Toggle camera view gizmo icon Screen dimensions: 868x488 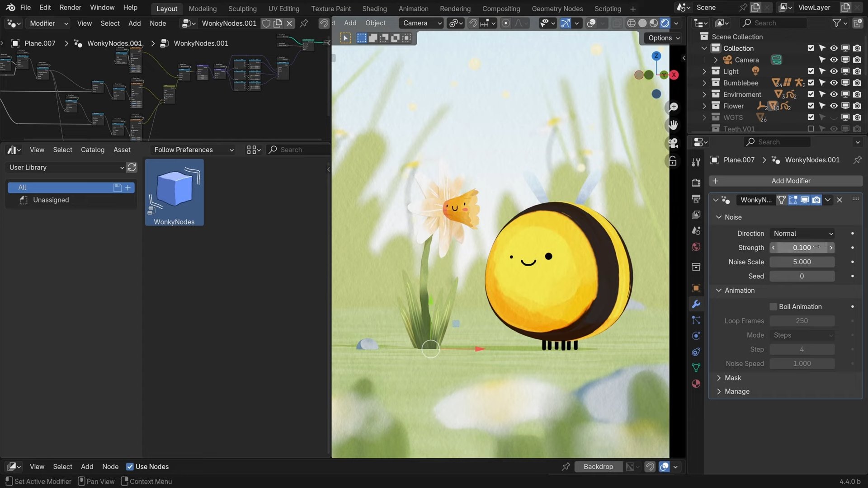673,143
